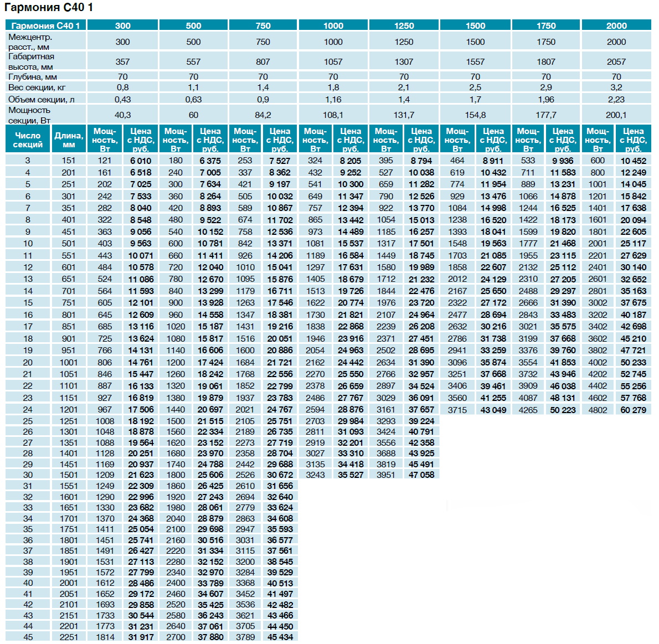This screenshot has height=644, width=659.
Task: Select price 20 094 in the 8-section row
Action: pyautogui.click(x=633, y=220)
